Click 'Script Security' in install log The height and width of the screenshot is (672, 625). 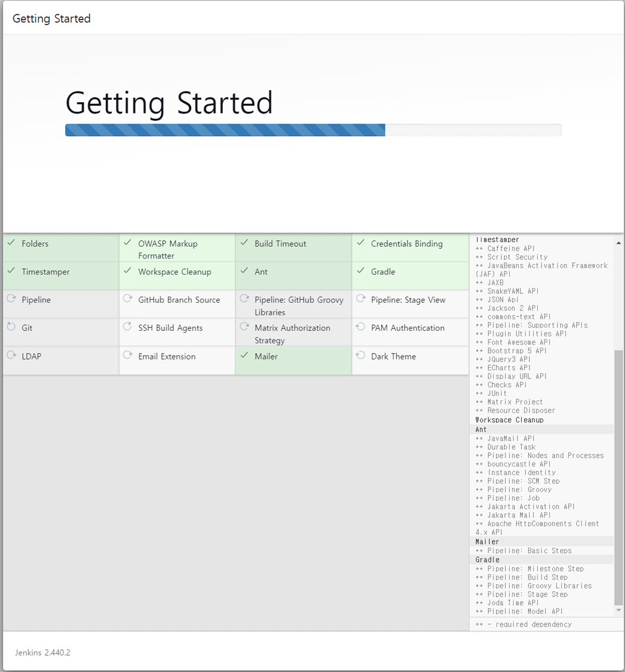tap(517, 257)
